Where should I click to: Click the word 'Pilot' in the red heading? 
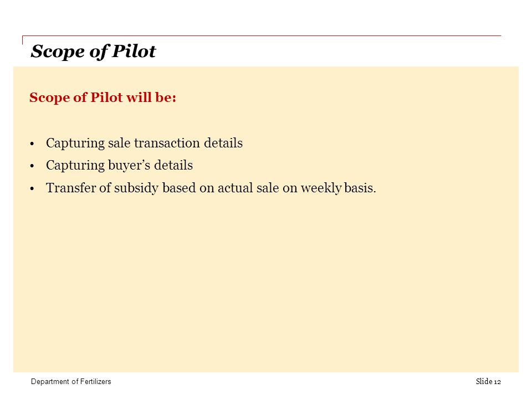click(106, 98)
